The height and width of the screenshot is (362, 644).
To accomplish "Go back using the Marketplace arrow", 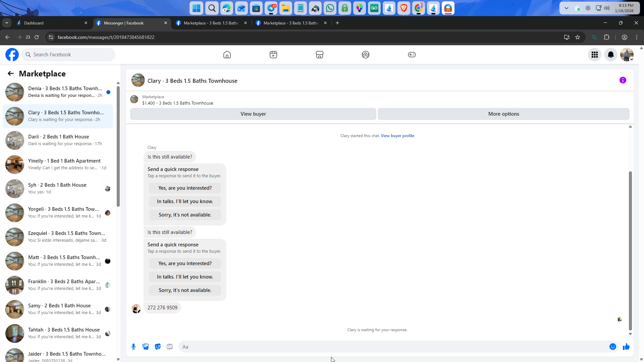I will click(x=11, y=74).
